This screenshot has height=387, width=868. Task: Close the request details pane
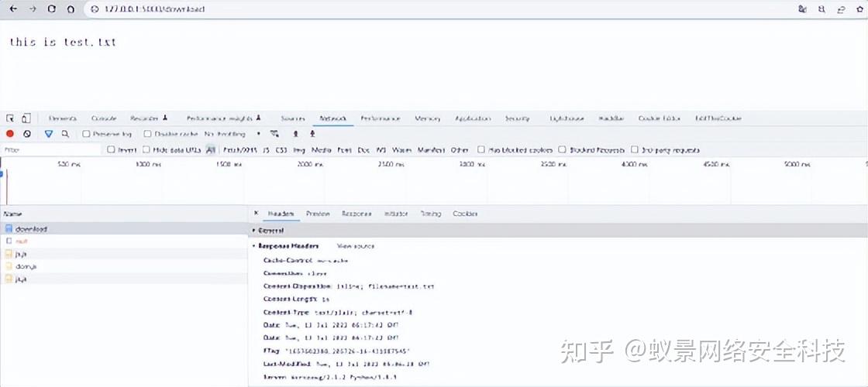click(256, 213)
